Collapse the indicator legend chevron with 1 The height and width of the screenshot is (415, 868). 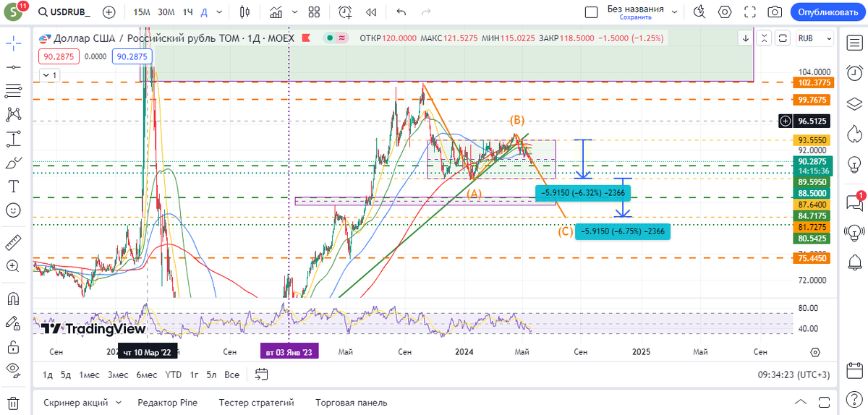[50, 75]
